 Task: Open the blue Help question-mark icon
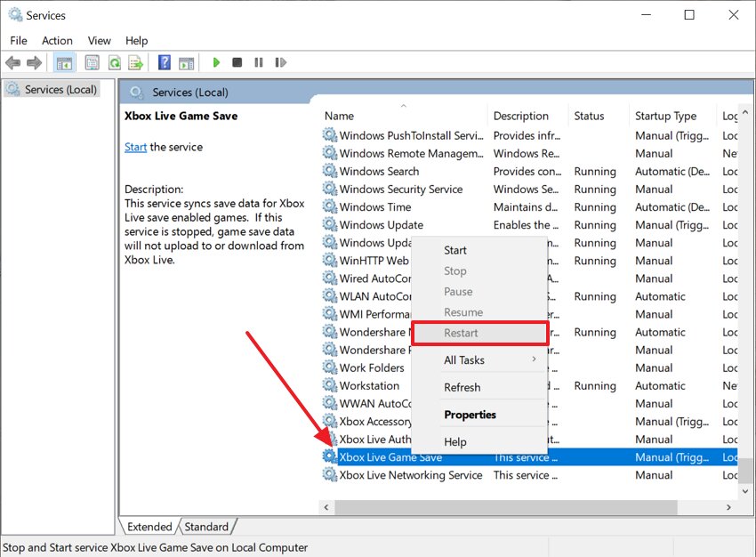coord(165,62)
